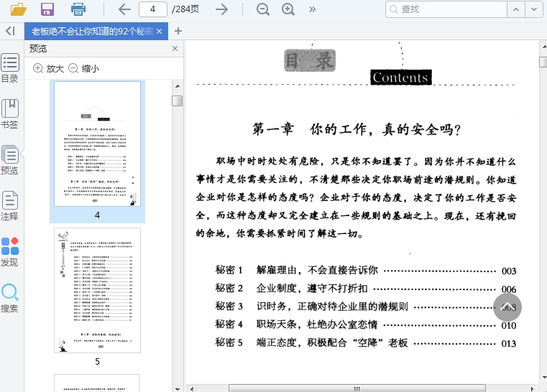Click the document vertical scroll down arrow
547x392 pixels.
pos(544,378)
